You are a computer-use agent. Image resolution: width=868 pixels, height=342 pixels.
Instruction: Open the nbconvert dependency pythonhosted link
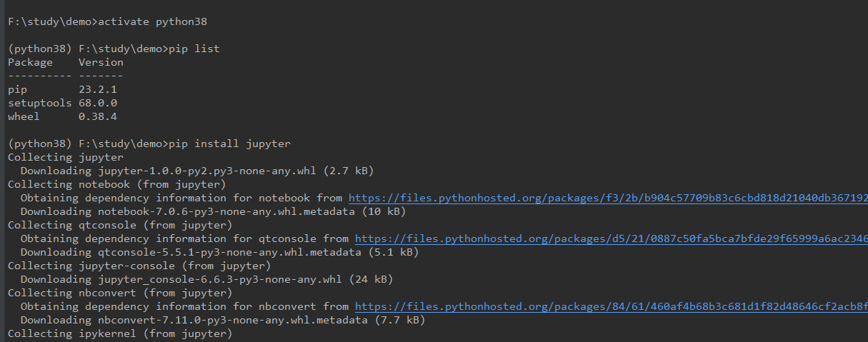pyautogui.click(x=611, y=306)
